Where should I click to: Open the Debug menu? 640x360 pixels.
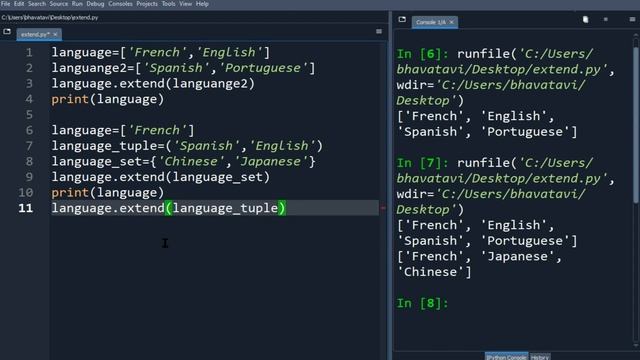coord(96,4)
